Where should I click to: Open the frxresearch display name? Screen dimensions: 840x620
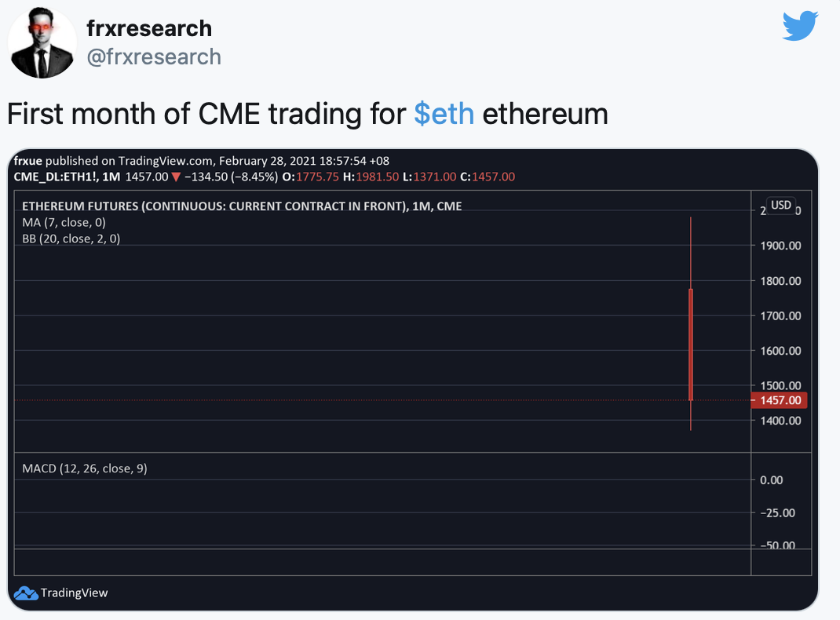149,28
